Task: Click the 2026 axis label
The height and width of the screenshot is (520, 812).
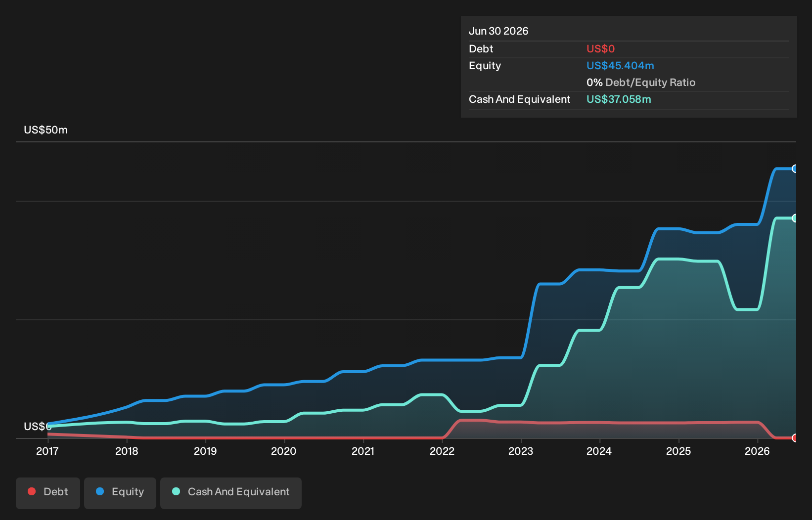Action: point(758,451)
